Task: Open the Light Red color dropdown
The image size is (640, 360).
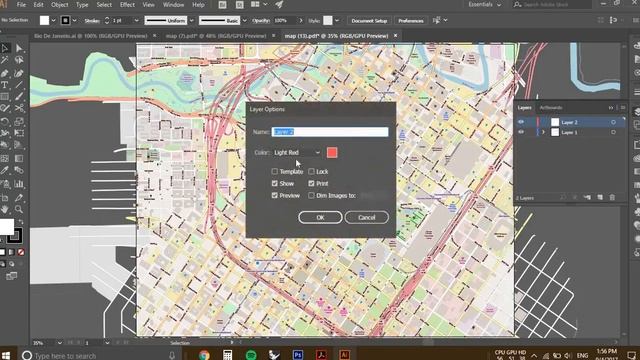Action: pos(297,153)
